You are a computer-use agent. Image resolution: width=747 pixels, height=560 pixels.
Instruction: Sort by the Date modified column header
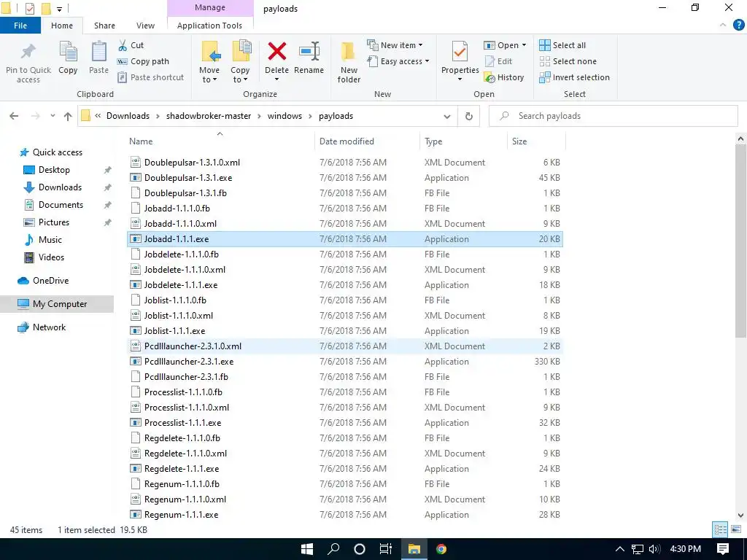(347, 141)
